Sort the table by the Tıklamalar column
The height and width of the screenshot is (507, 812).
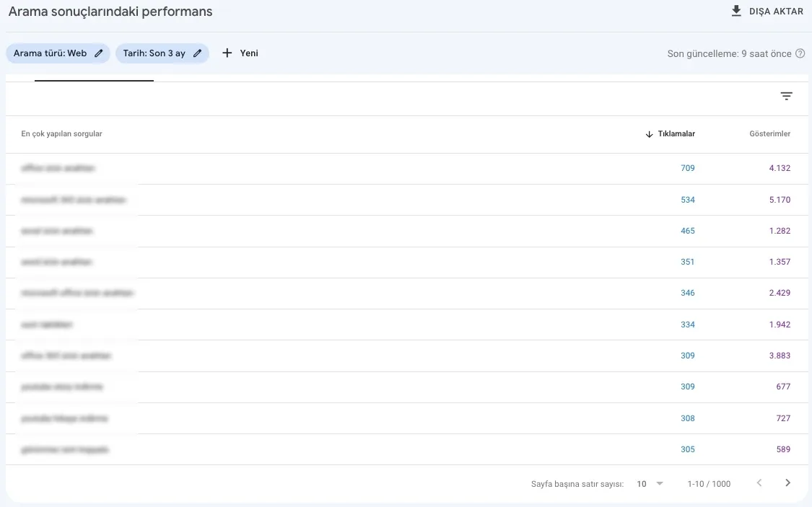(670, 134)
